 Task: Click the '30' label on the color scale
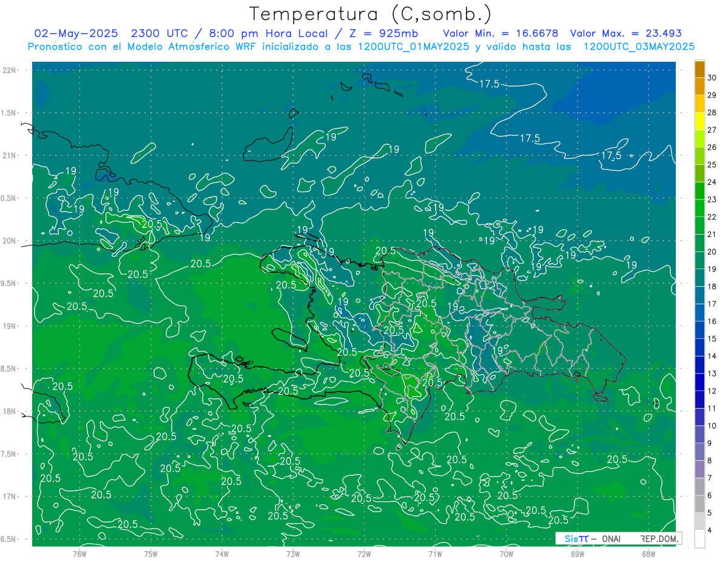tap(712, 78)
